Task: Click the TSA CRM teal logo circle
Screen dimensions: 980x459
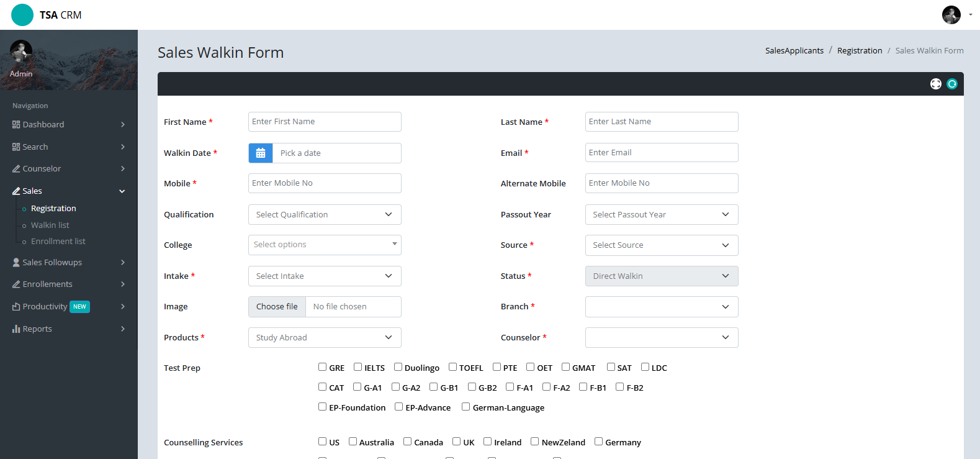Action: click(x=22, y=15)
